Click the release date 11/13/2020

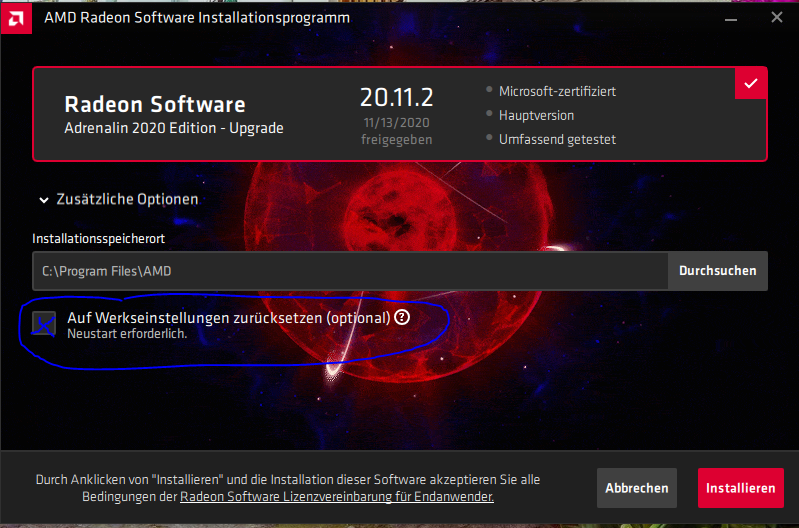point(396,123)
